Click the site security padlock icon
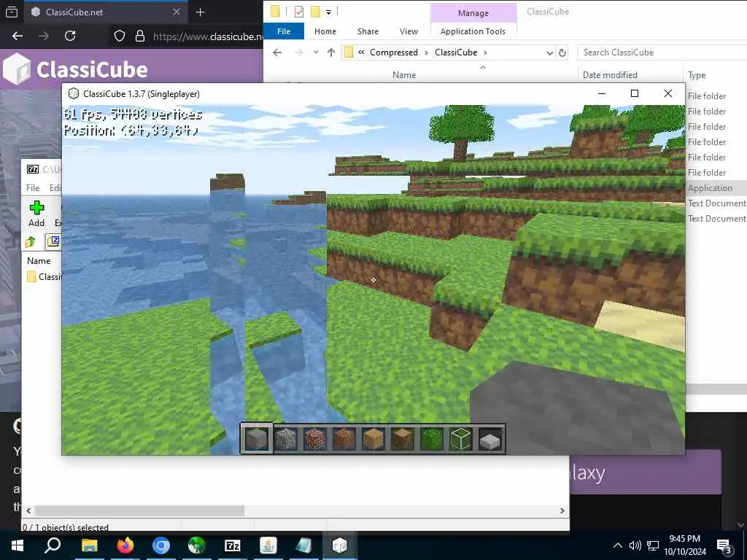This screenshot has width=747, height=560. [x=140, y=36]
